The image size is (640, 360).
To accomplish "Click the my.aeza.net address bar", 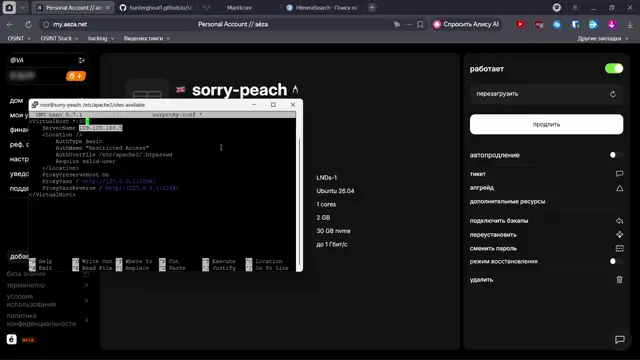I will tap(70, 24).
